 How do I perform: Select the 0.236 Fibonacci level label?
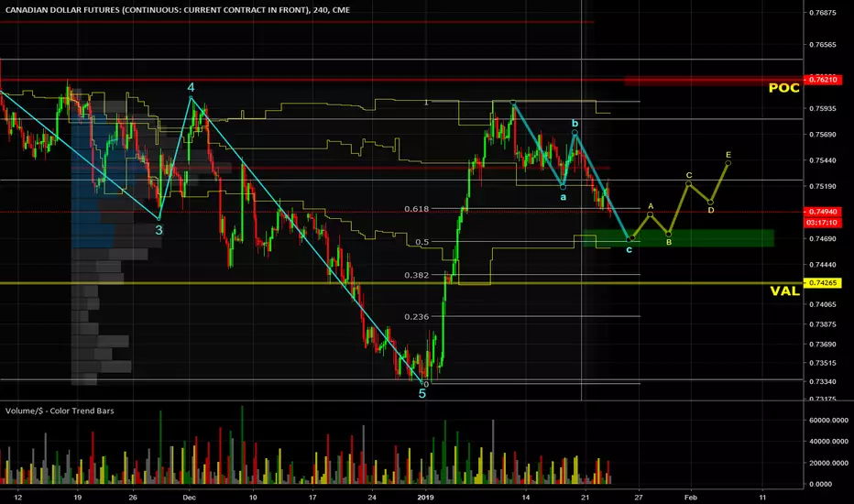[417, 316]
